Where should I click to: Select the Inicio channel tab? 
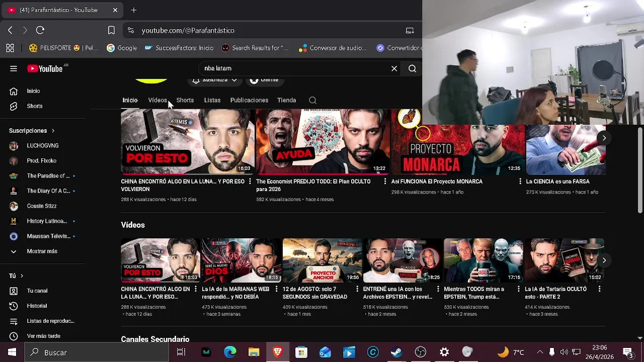click(x=130, y=100)
